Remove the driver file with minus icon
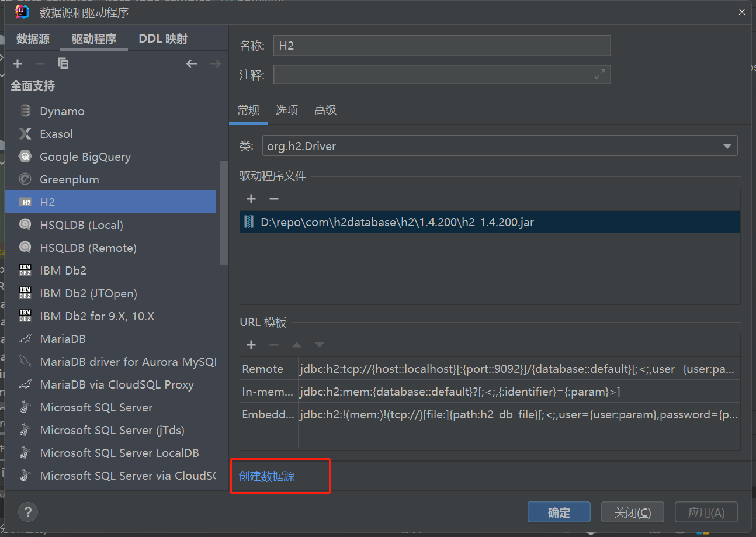Screen dimensions: 756x537 click(273, 199)
